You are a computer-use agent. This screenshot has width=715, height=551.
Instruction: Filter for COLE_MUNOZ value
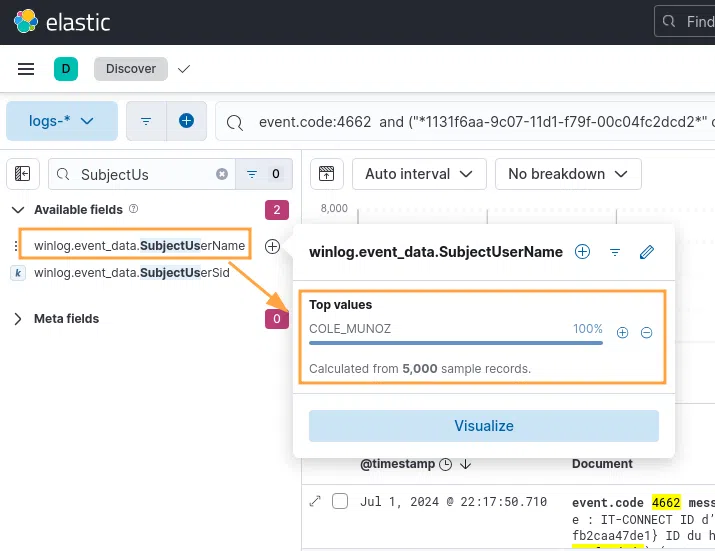coord(622,333)
